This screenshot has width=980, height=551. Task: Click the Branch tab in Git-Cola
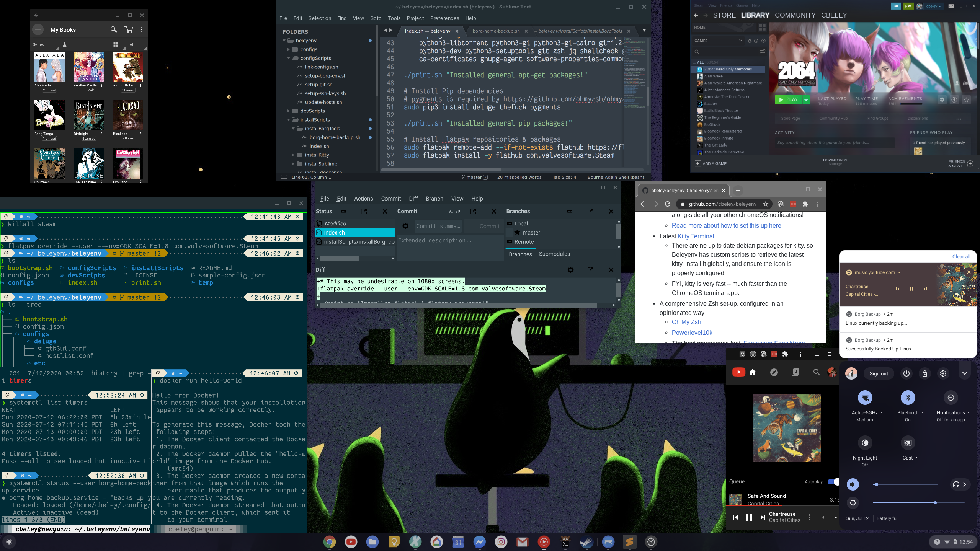click(434, 199)
